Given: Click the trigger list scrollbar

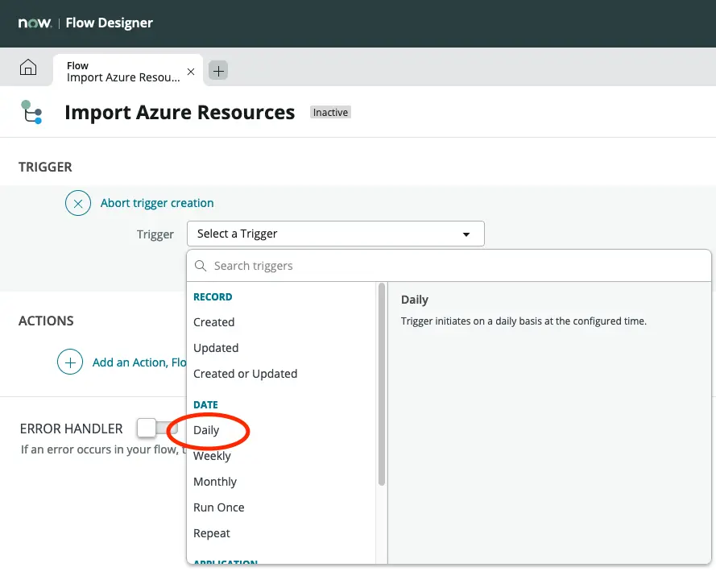Looking at the screenshot, I should pyautogui.click(x=382, y=387).
